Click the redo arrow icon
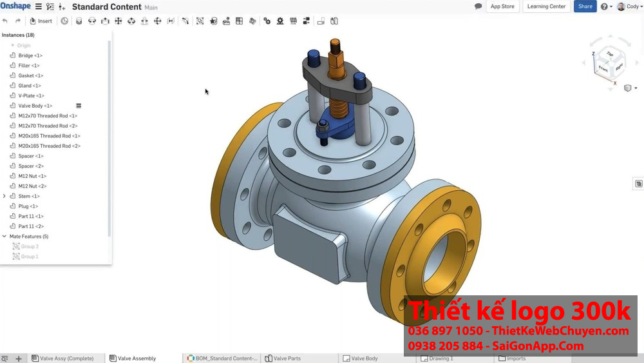Viewport: 644px width, 363px height. [x=18, y=21]
